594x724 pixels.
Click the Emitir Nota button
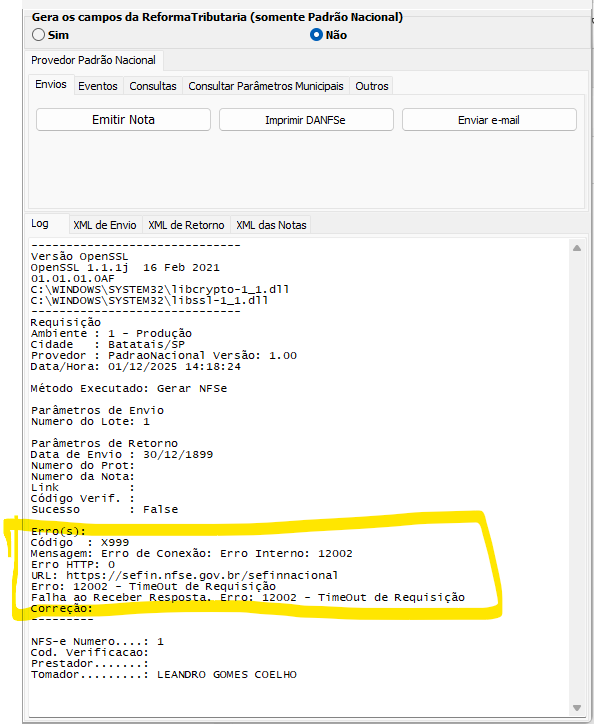point(123,120)
